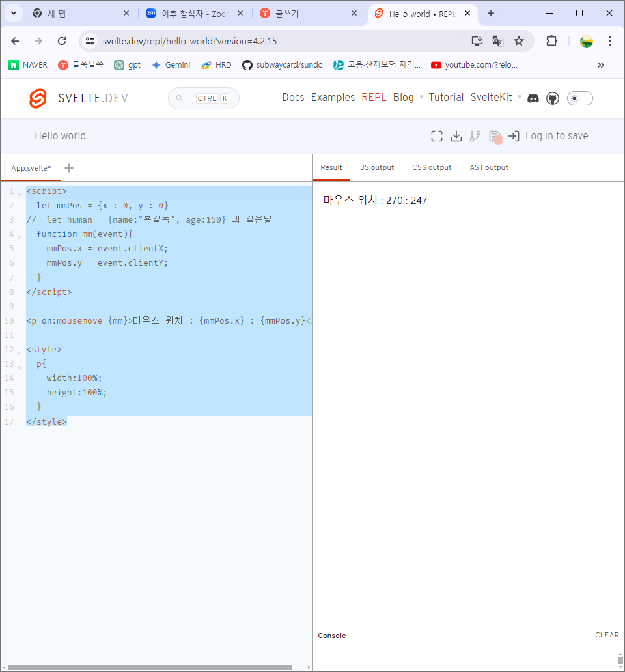
Task: Click the install app icon in address bar
Action: pos(477,41)
